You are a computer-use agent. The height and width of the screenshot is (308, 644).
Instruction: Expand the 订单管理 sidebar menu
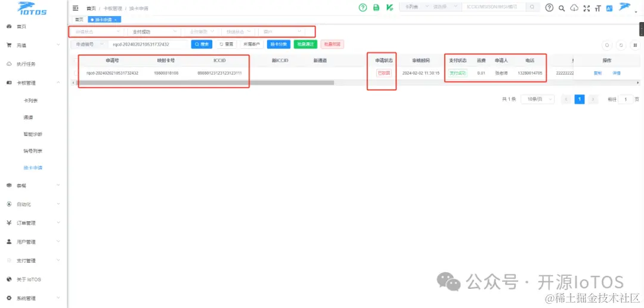(x=33, y=223)
